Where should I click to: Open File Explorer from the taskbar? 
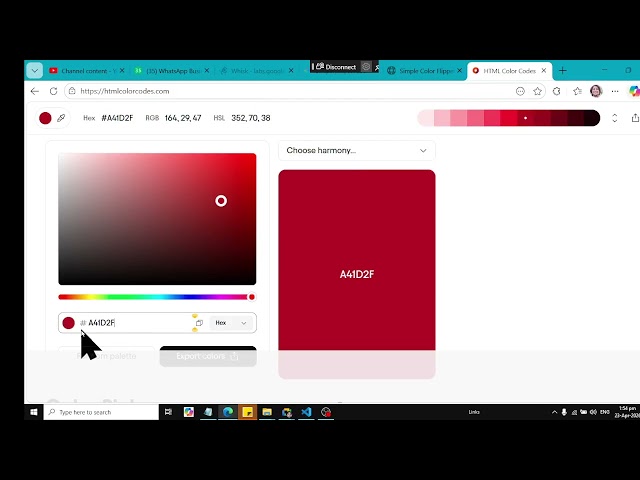point(267,412)
